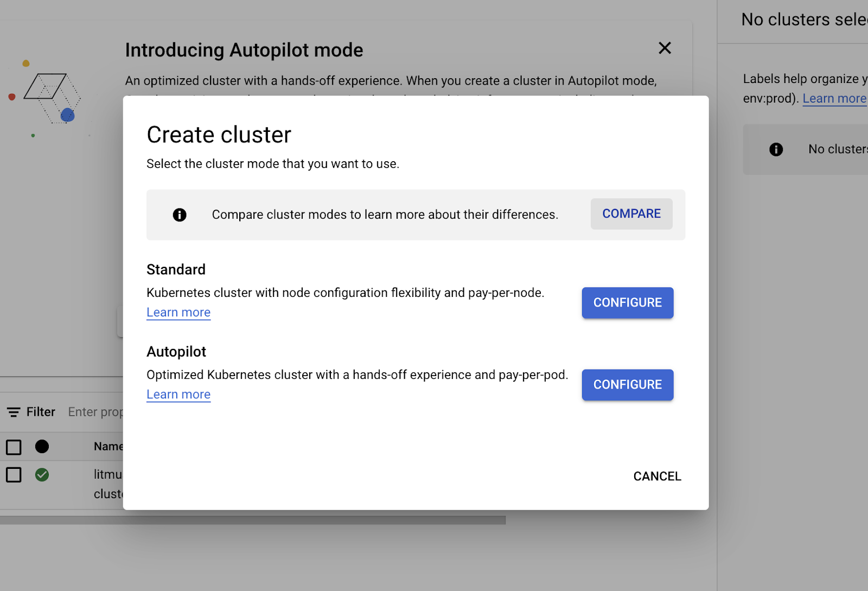868x591 pixels.
Task: Click COMPARE to compare cluster modes
Action: [x=631, y=214]
